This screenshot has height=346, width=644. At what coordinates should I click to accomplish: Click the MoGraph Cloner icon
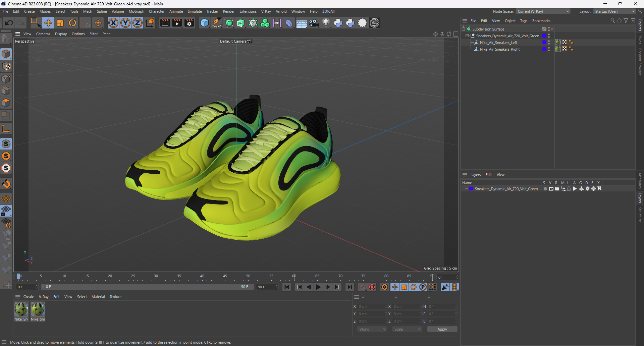265,23
